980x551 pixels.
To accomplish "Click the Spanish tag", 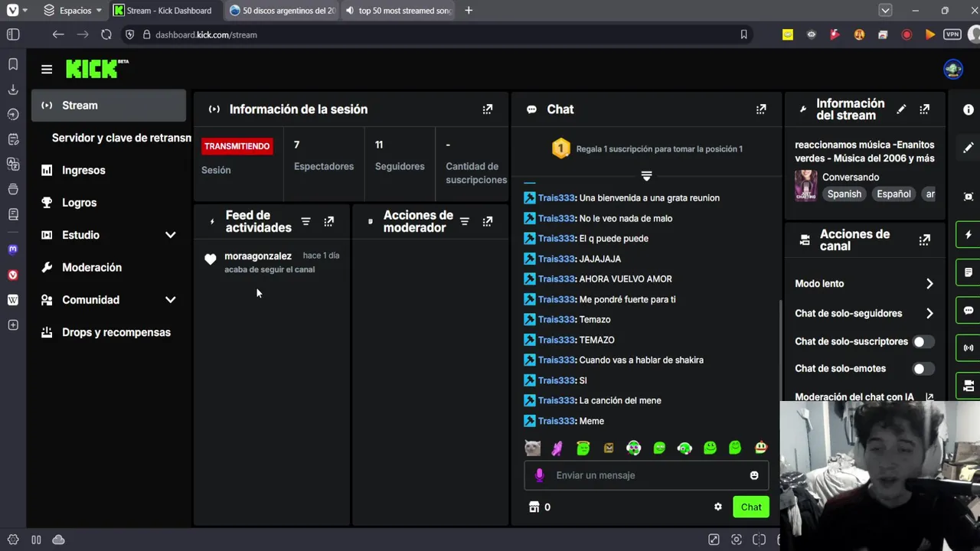I will tap(844, 194).
